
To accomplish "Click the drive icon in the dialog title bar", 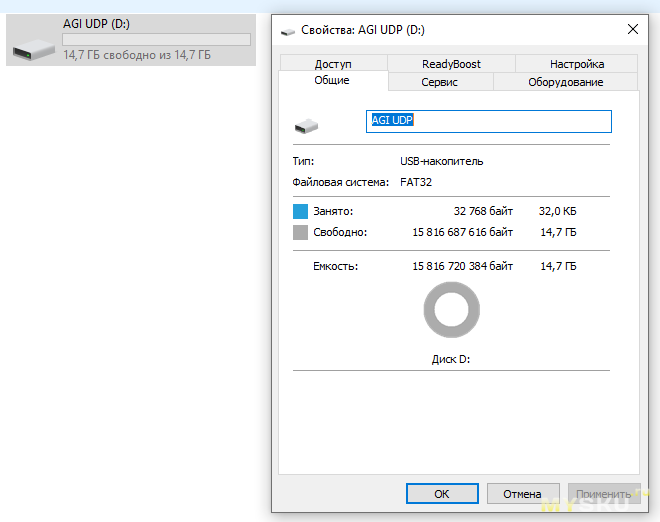I will pyautogui.click(x=288, y=31).
